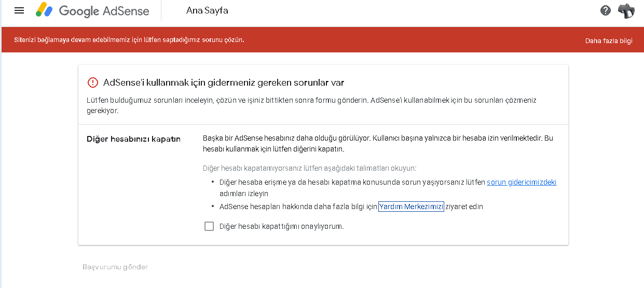Open the 'sorun gidericimizdeki' link
The width and height of the screenshot is (644, 288).
pyautogui.click(x=522, y=183)
